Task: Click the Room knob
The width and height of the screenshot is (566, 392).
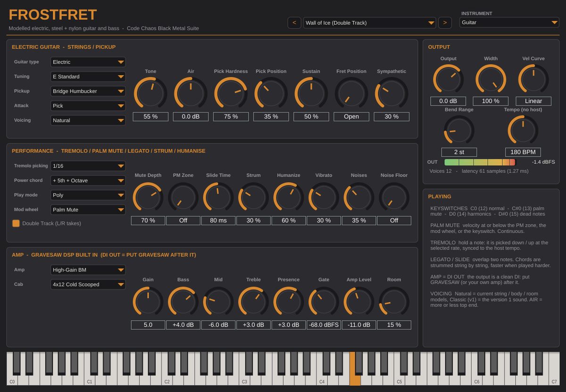Action: click(x=394, y=301)
